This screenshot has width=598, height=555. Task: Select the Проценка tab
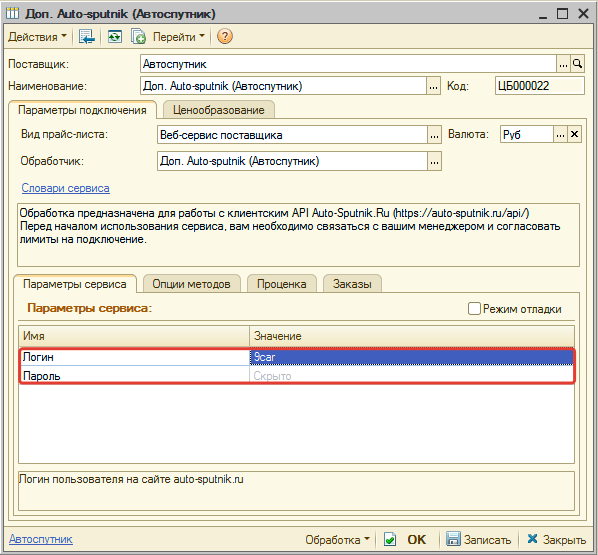pyautogui.click(x=281, y=284)
